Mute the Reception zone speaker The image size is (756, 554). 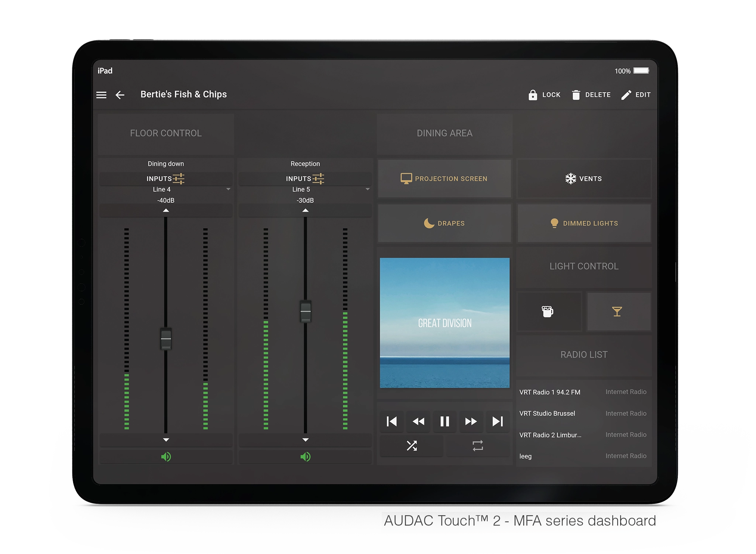pyautogui.click(x=305, y=457)
